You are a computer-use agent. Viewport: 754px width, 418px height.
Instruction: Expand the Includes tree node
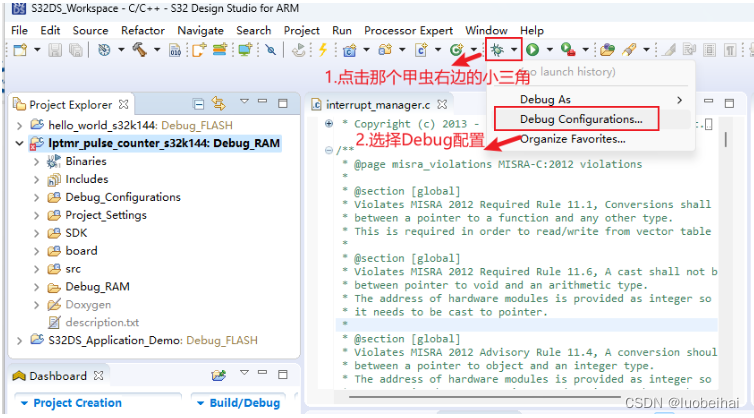pos(37,179)
